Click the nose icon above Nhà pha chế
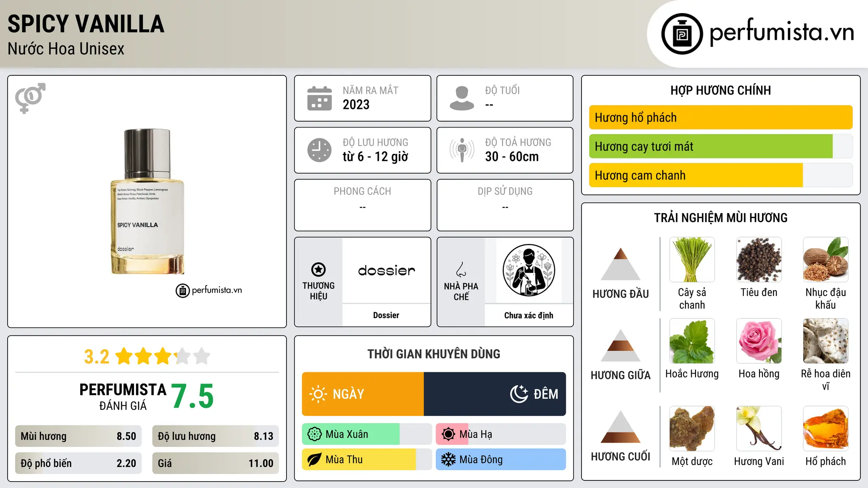Viewport: 868px width, 488px height. point(461,269)
